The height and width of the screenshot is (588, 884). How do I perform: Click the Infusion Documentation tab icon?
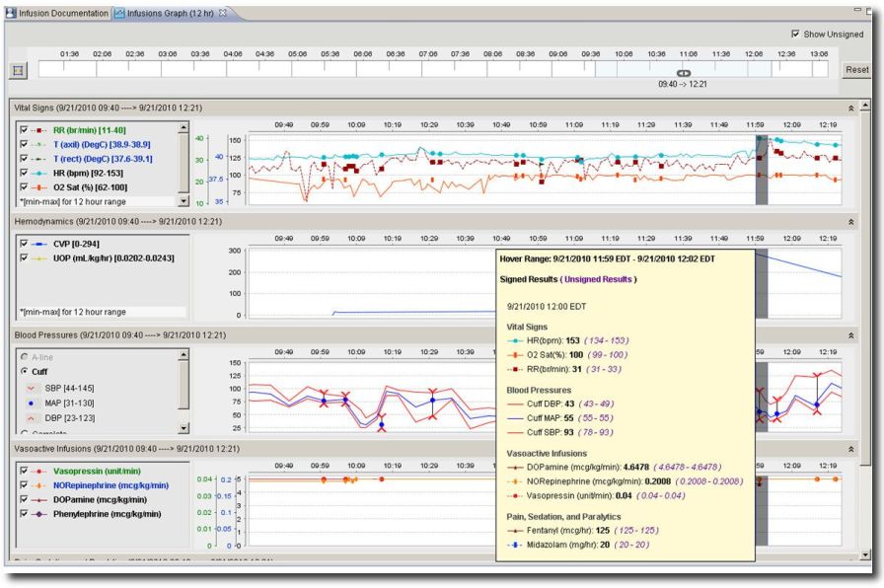pos(11,13)
